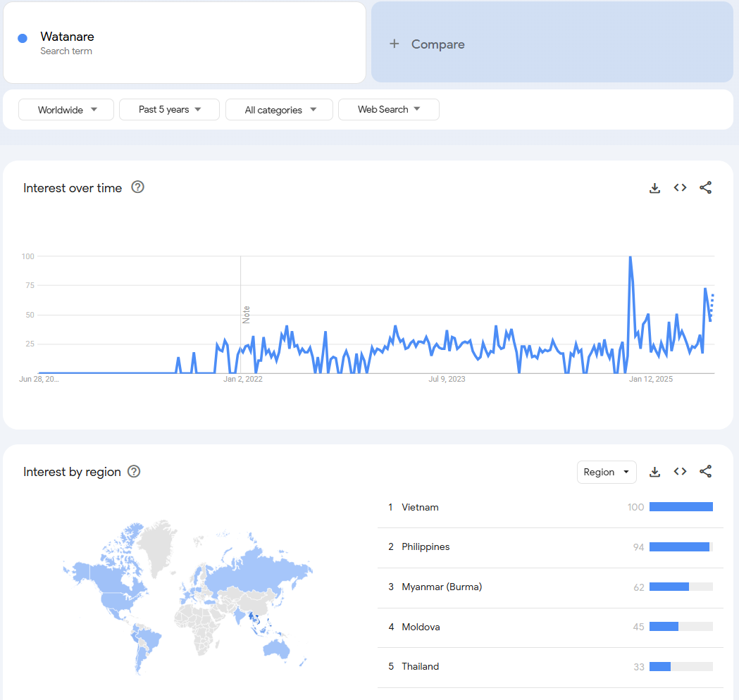Open the Web Search type dropdown

[x=389, y=109]
